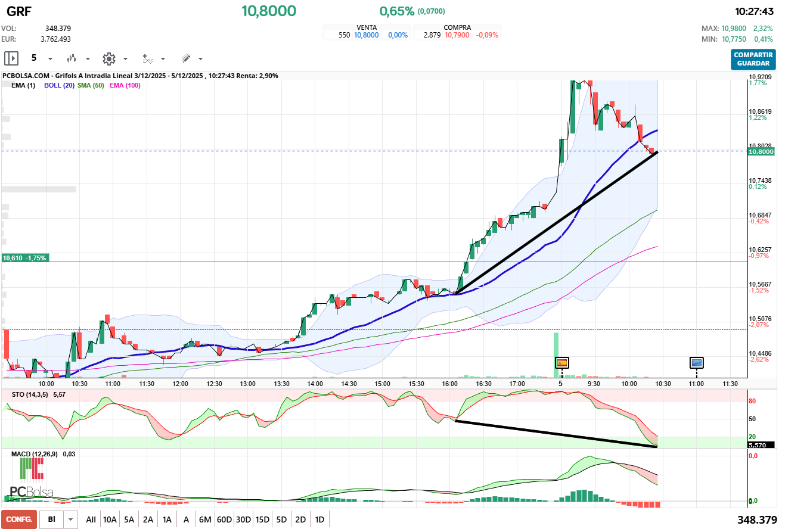Toggle the SMA (50) indicator label
This screenshot has width=785, height=532.
(x=91, y=85)
